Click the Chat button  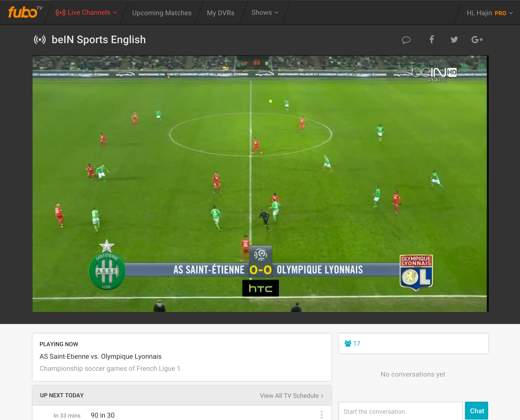tap(476, 411)
